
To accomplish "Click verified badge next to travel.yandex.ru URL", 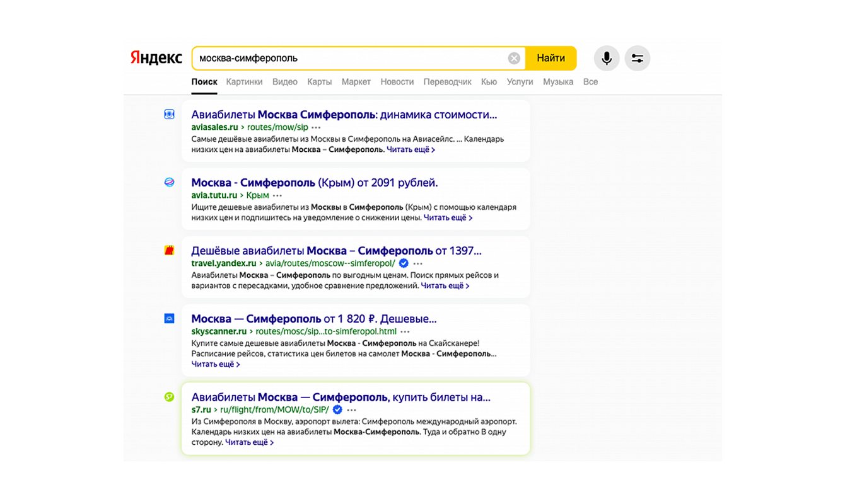I will point(404,263).
